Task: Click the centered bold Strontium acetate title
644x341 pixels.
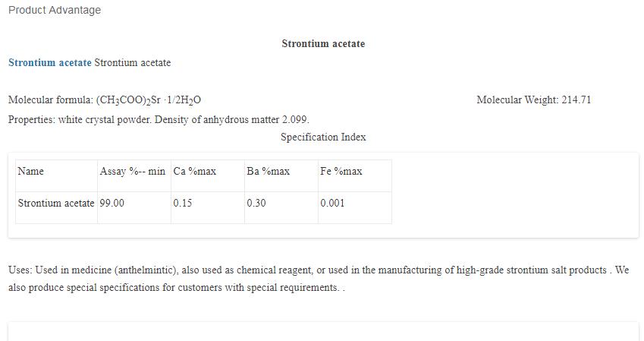Action: (323, 44)
